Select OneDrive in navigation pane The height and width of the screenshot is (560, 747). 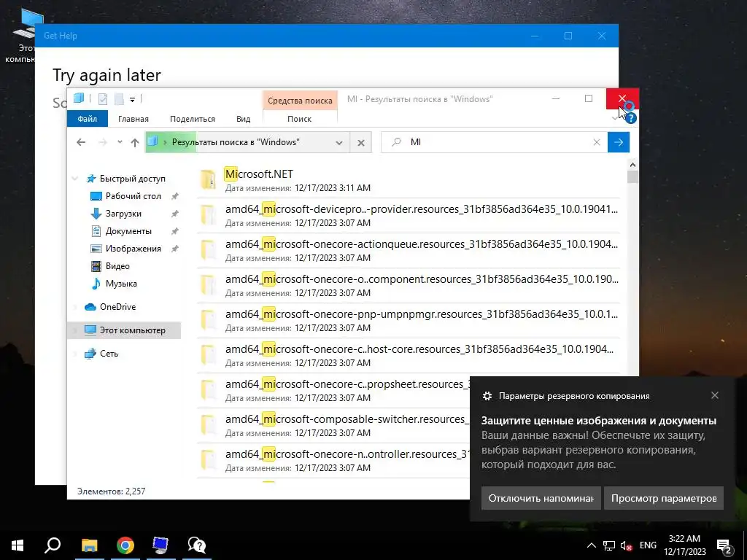click(117, 307)
